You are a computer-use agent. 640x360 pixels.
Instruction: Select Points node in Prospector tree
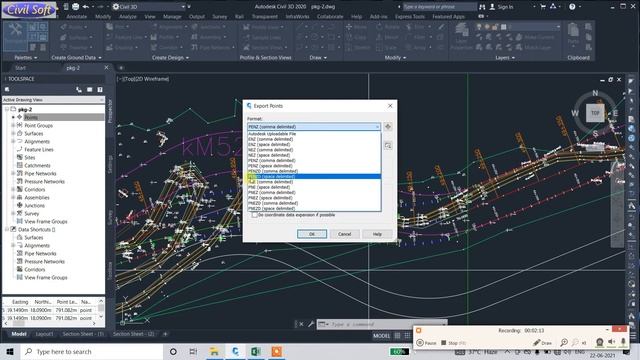coord(31,117)
